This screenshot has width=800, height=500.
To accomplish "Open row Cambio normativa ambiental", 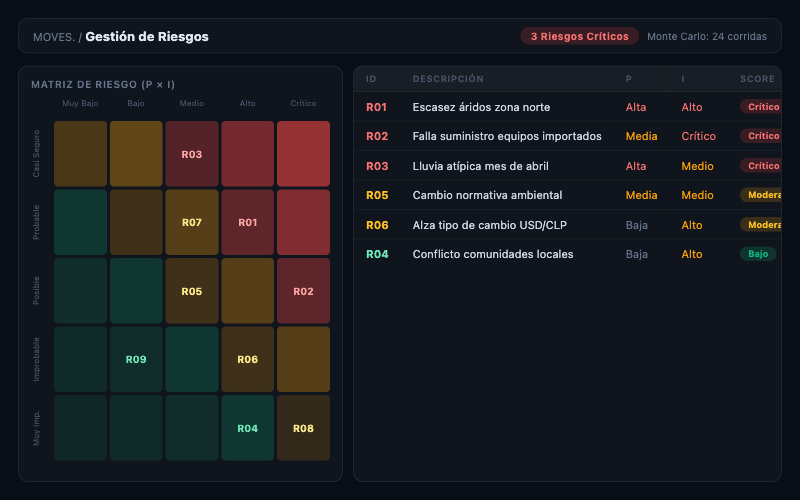I will 567,195.
